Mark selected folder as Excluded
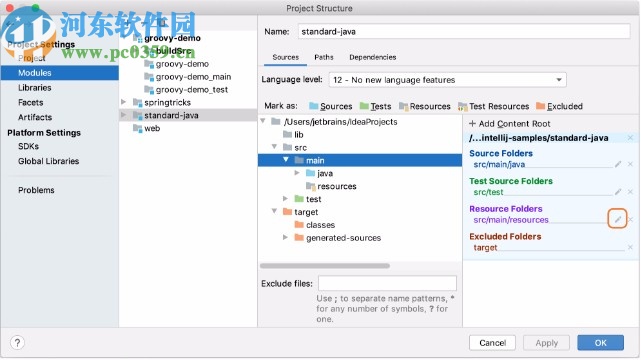Viewport: 641px width, 360px height. pos(559,106)
